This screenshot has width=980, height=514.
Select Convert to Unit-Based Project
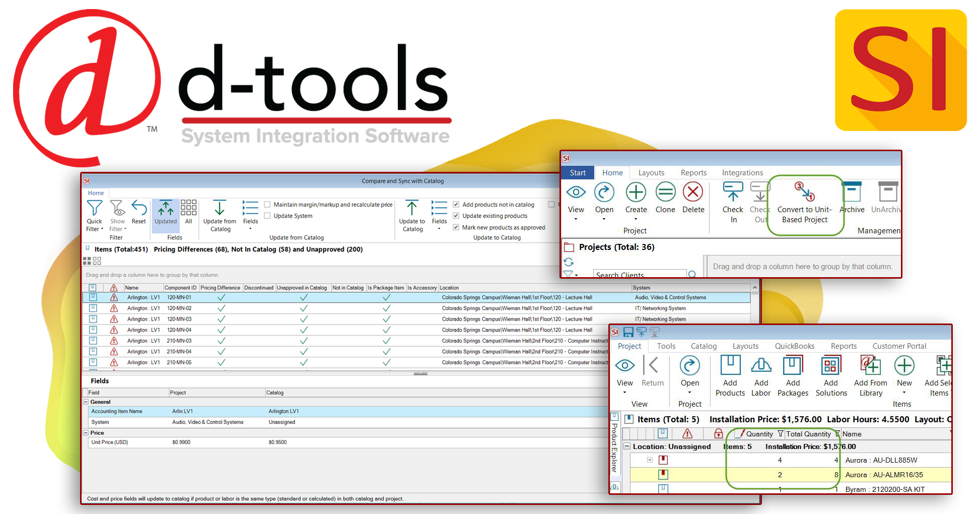click(805, 204)
